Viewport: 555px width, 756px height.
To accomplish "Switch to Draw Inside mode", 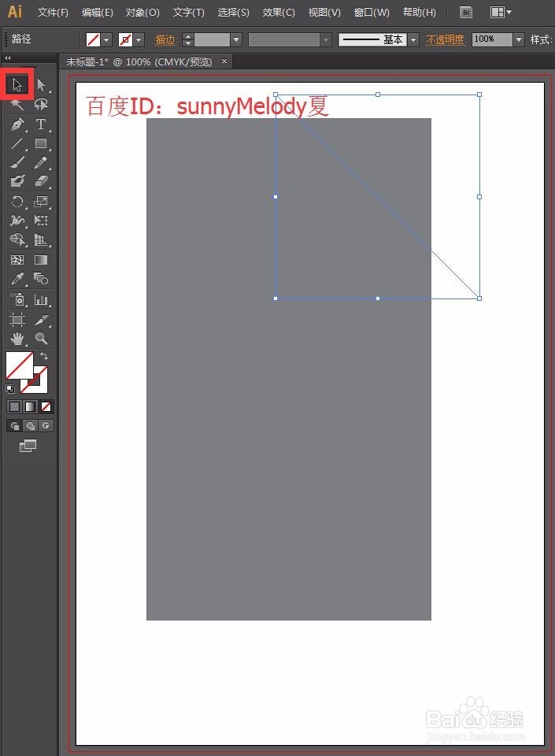I will click(46, 426).
